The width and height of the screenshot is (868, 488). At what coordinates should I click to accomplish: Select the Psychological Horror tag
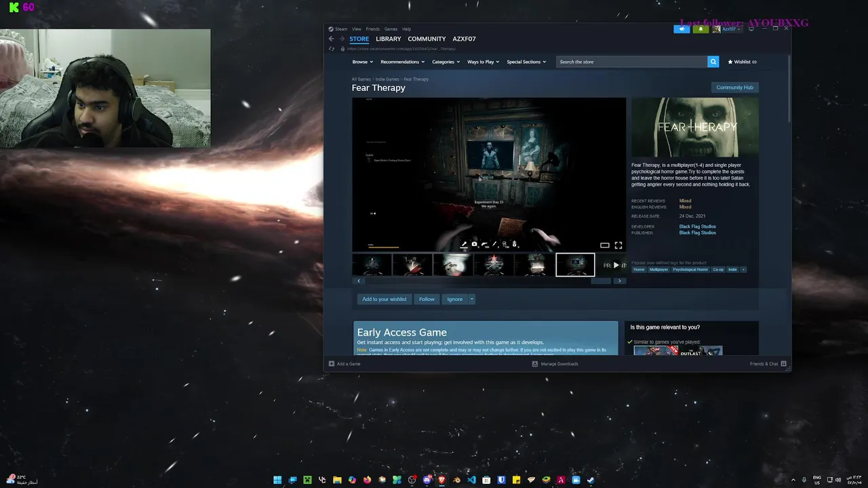pos(690,269)
